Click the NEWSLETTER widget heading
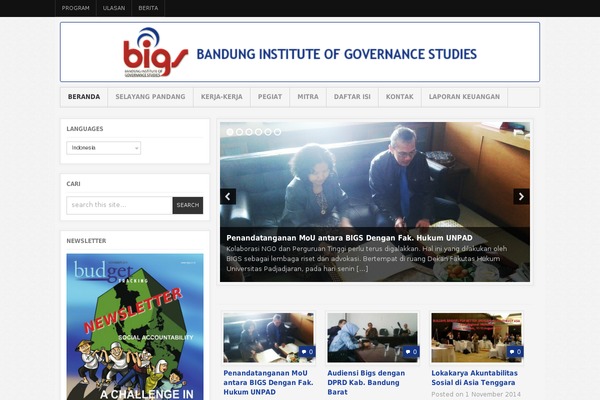This screenshot has height=400, width=600. point(86,241)
